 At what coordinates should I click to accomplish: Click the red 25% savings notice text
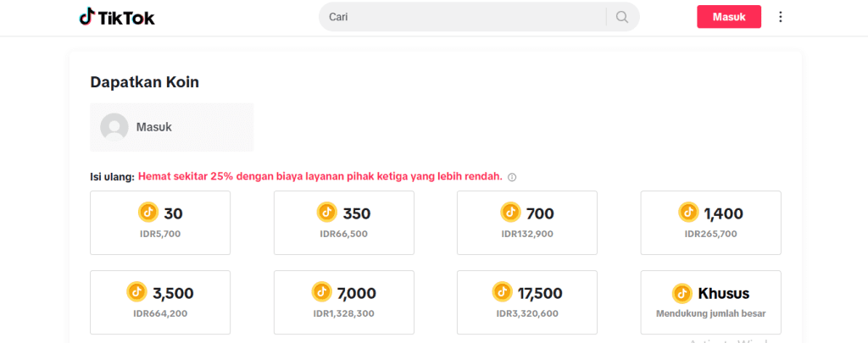coord(320,176)
